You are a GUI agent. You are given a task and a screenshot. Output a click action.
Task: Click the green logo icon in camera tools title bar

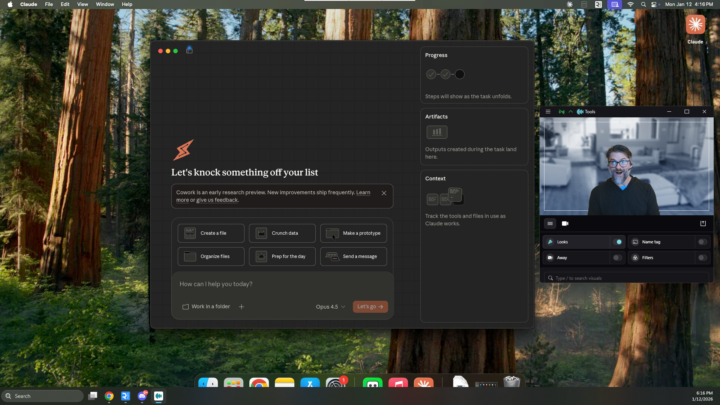(561, 112)
